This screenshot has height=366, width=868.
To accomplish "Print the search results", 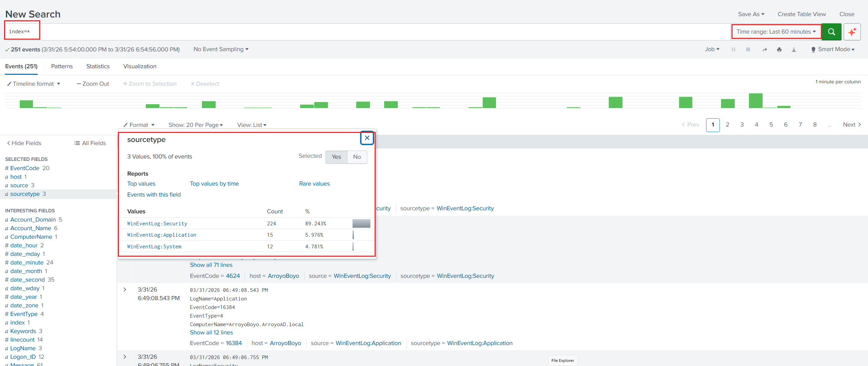I will tap(779, 49).
